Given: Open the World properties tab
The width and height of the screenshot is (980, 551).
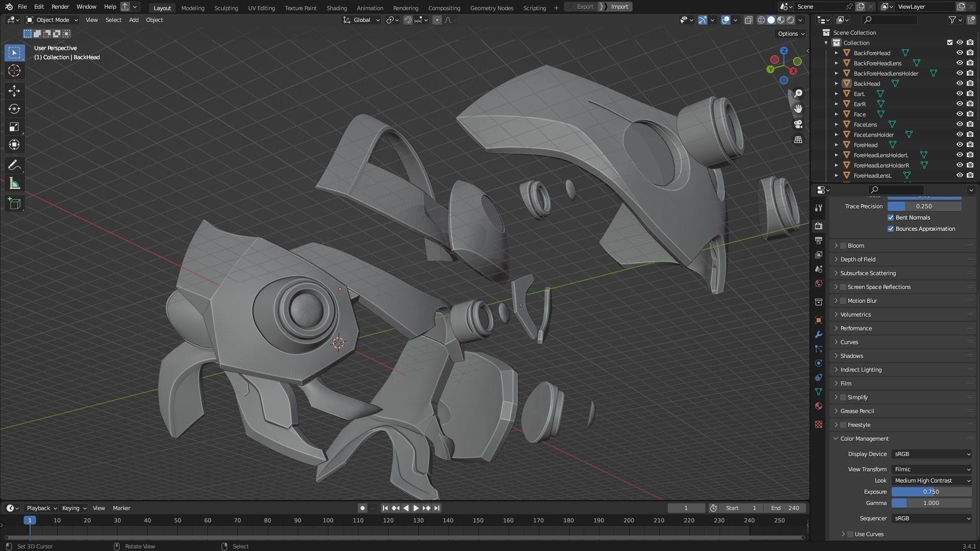Looking at the screenshot, I should pyautogui.click(x=819, y=283).
